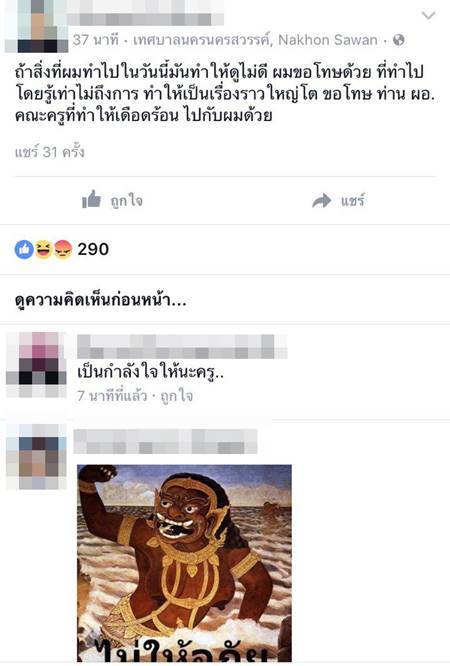
Task: Open first commenter's blurred avatar
Action: (37, 365)
